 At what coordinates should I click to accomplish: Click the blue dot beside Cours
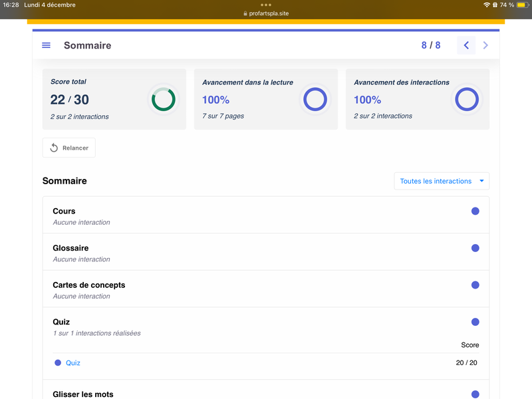(x=475, y=211)
